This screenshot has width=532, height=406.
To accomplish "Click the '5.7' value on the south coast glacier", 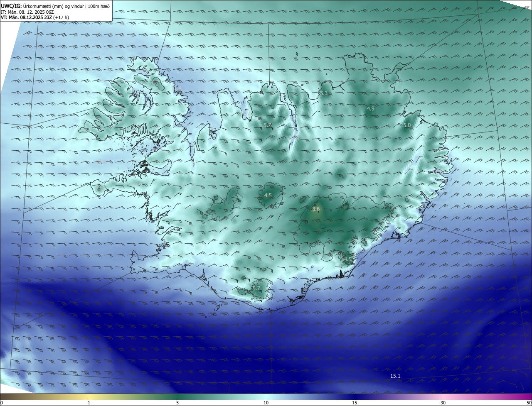I will [256, 288].
